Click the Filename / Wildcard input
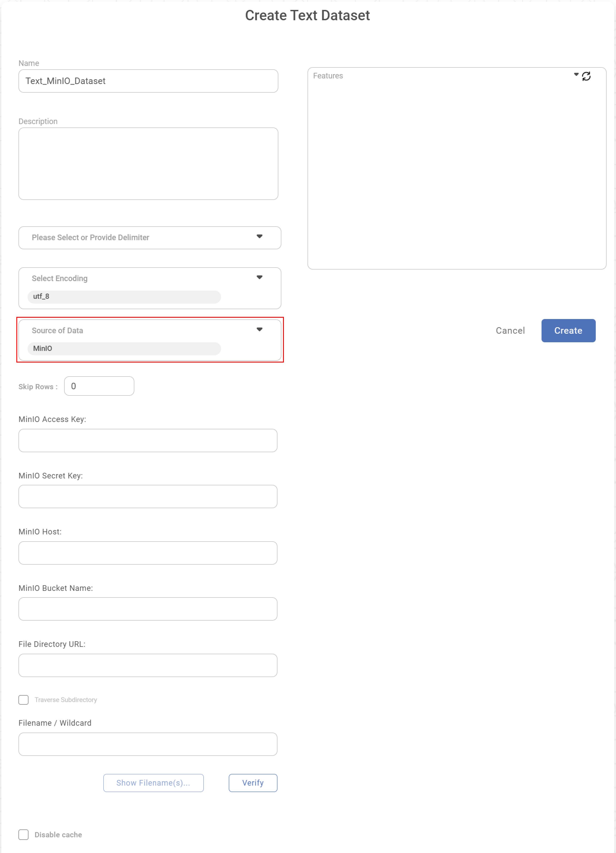 pos(148,744)
